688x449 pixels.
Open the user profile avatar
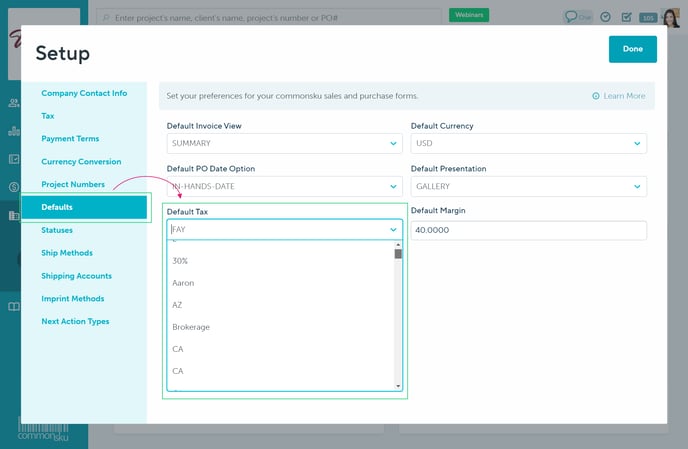[x=671, y=17]
